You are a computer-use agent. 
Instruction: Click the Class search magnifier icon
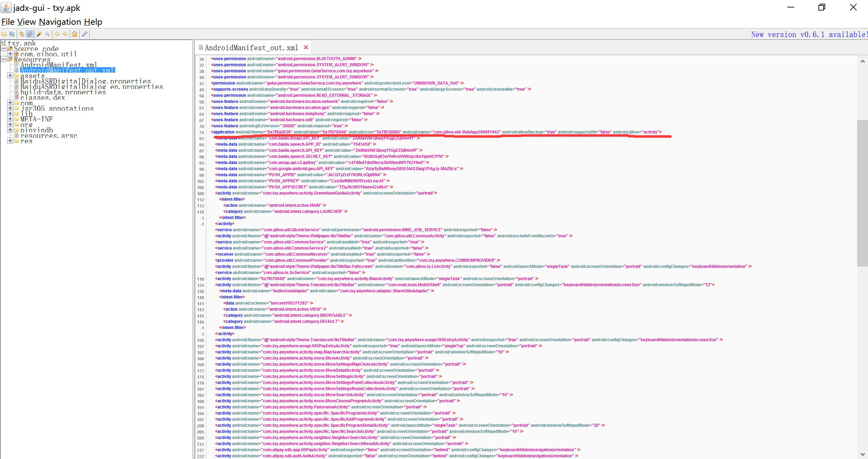[x=47, y=34]
